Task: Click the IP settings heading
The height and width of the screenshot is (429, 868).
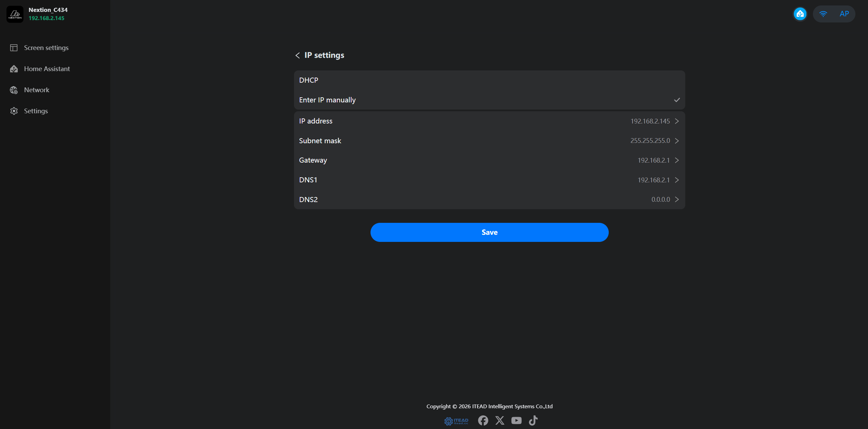Action: point(324,55)
